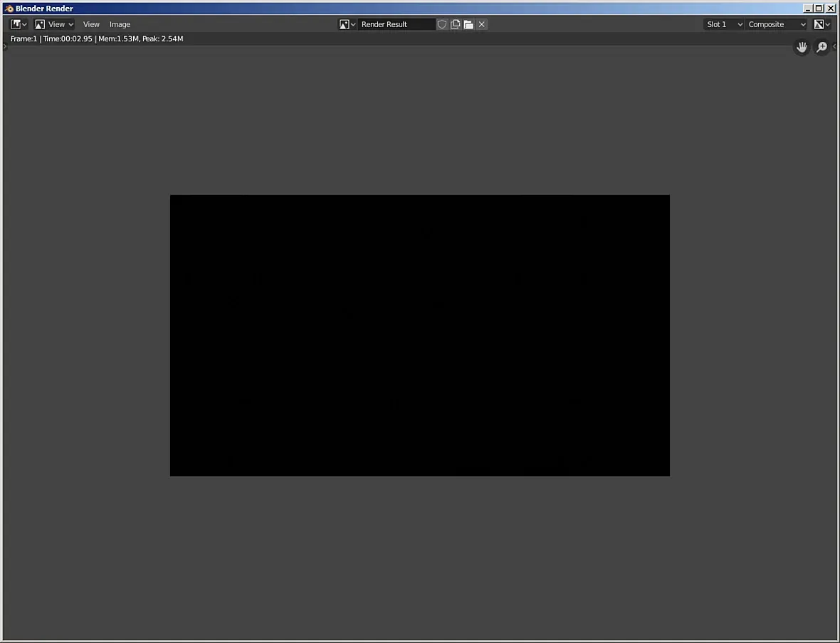
Task: Close the Blender Render window
Action: click(830, 9)
